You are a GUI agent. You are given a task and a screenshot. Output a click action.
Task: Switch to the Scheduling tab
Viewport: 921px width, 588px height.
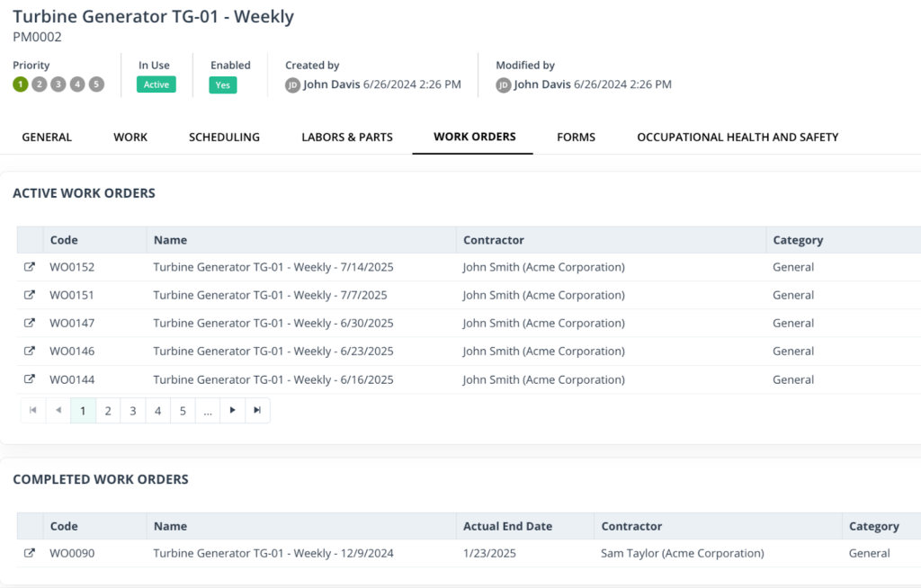tap(223, 137)
